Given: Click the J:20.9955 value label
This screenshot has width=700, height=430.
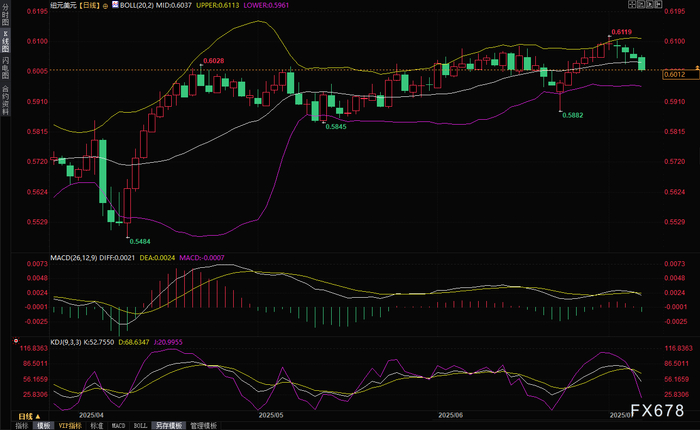Looking at the screenshot, I should (x=168, y=342).
